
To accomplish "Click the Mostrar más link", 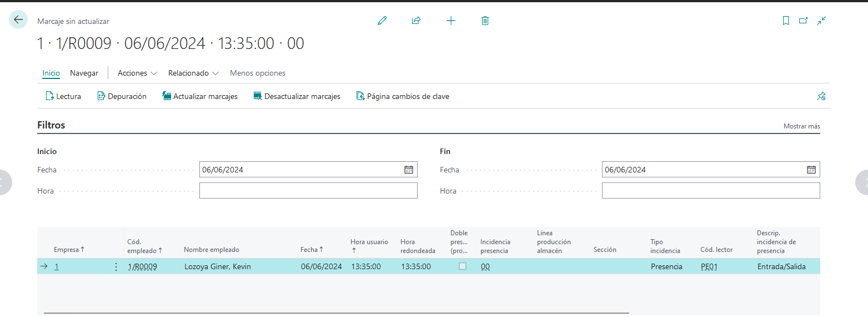I will click(x=801, y=126).
